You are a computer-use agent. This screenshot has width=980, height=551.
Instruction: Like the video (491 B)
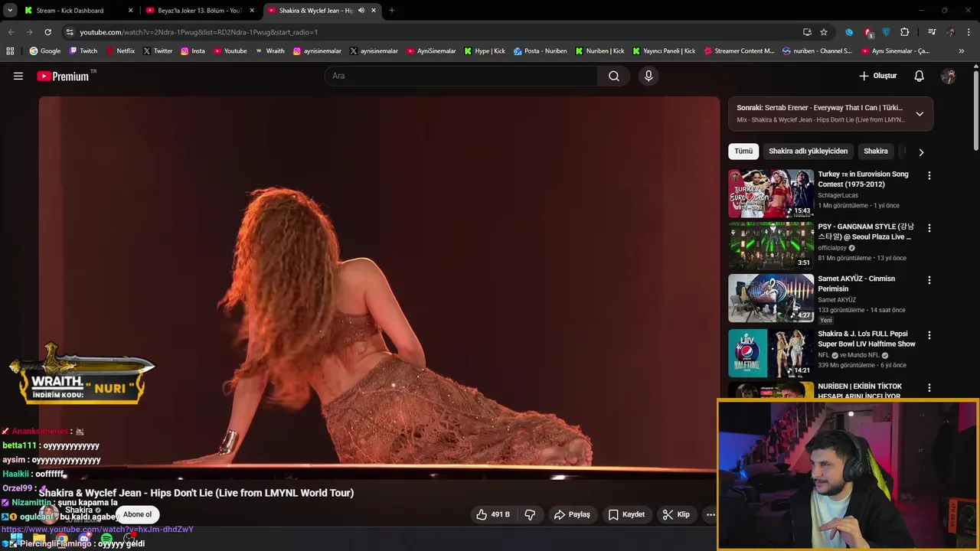coord(493,514)
